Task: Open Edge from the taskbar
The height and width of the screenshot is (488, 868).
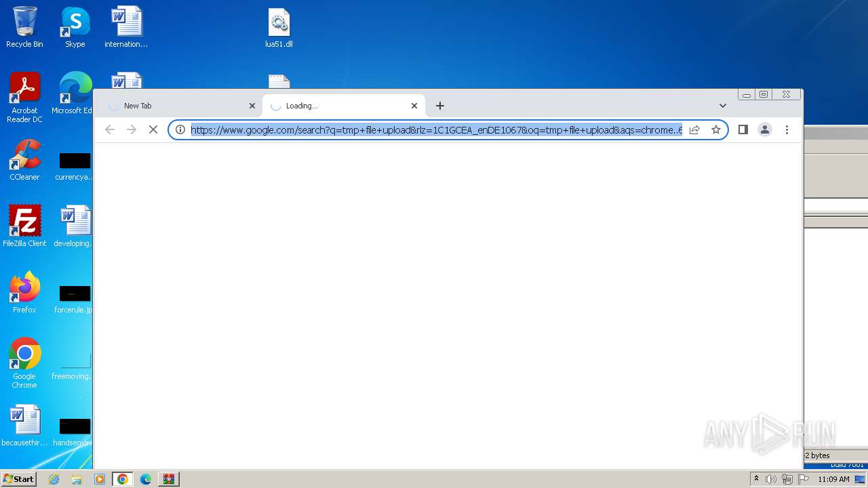Action: click(x=146, y=479)
